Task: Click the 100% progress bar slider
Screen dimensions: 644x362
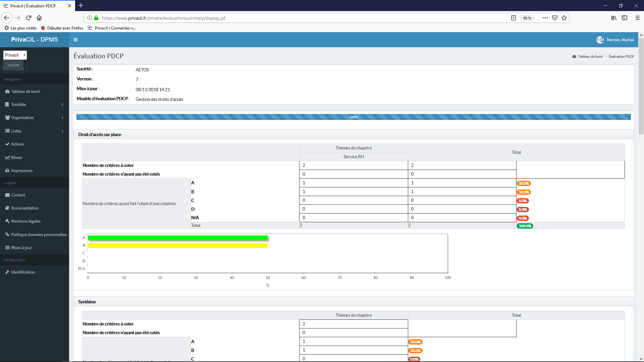Action: (x=354, y=117)
